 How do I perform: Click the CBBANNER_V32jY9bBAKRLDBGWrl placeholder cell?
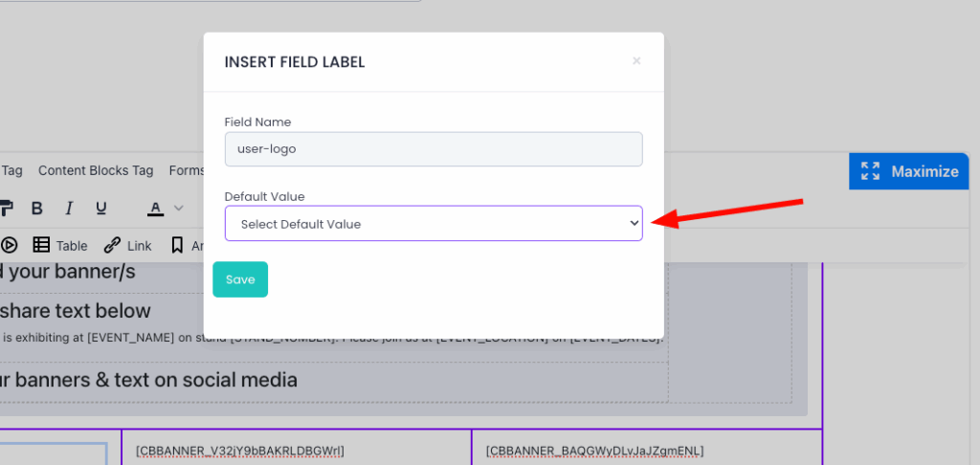(x=239, y=450)
